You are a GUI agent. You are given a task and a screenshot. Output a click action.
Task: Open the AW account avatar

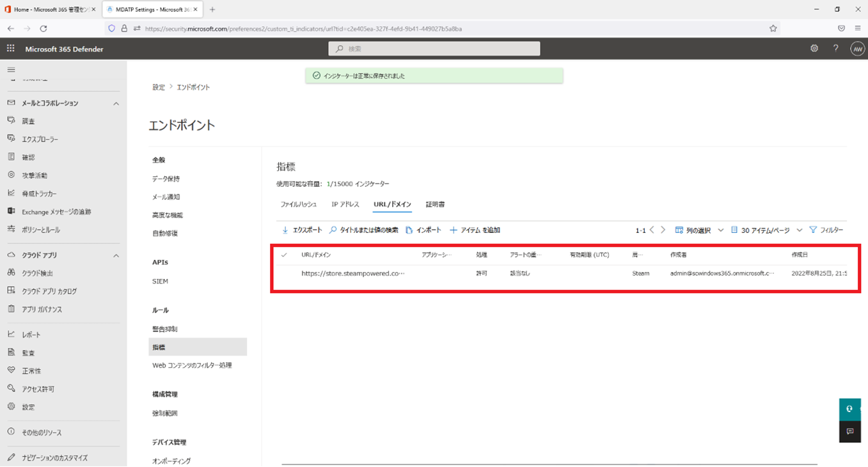click(x=857, y=49)
